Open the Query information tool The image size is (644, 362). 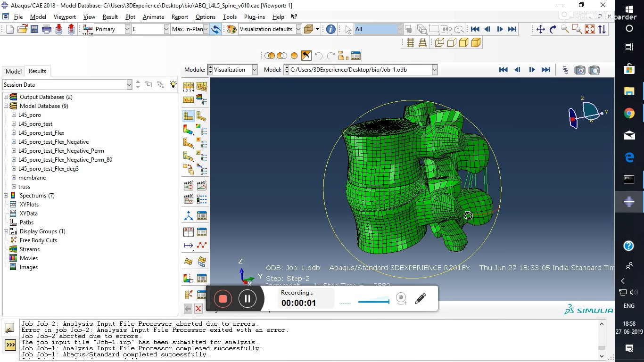[331, 29]
